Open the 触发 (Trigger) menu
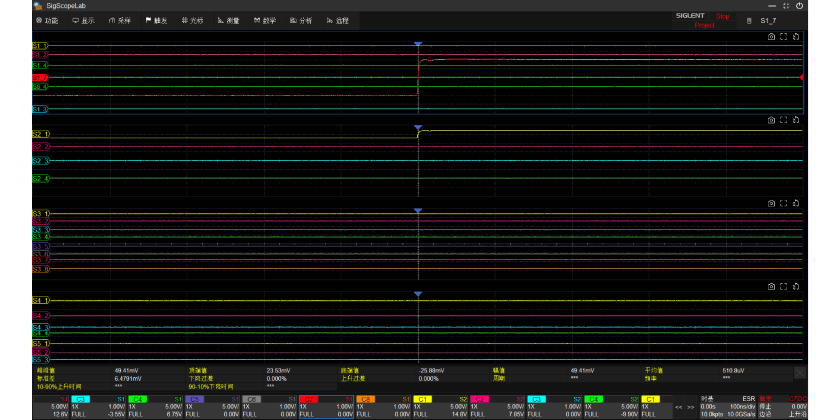The width and height of the screenshot is (840, 420). click(155, 20)
